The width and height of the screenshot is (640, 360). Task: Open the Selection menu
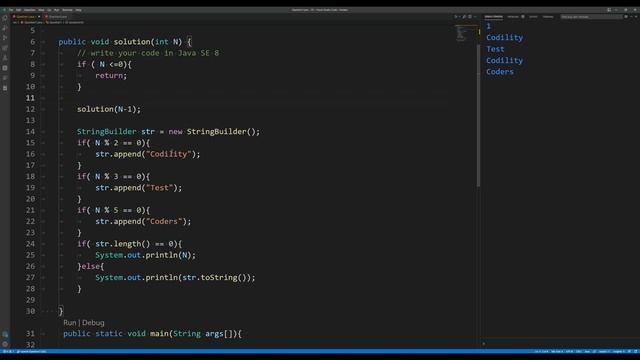(x=29, y=10)
